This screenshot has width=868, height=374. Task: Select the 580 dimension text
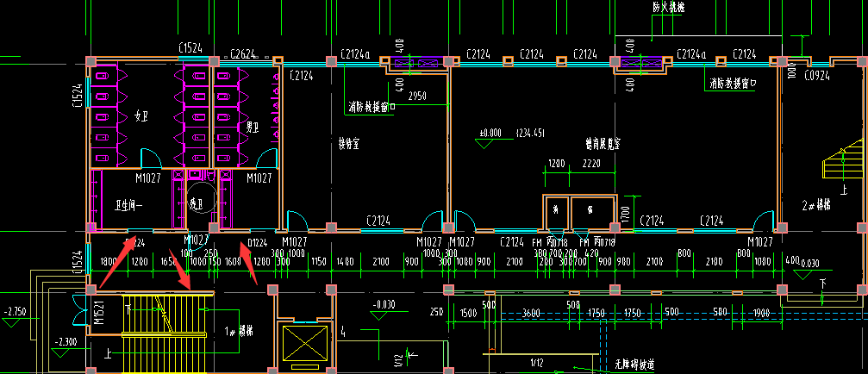coord(721,312)
